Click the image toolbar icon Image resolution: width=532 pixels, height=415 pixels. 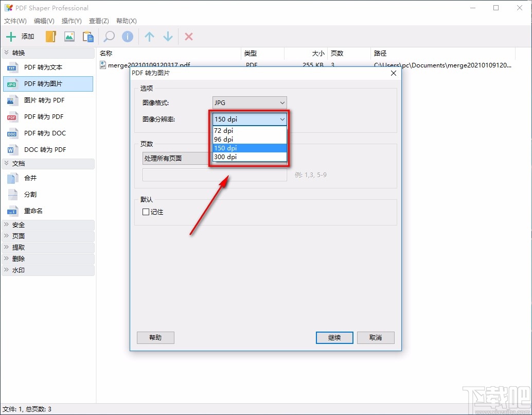coord(69,36)
